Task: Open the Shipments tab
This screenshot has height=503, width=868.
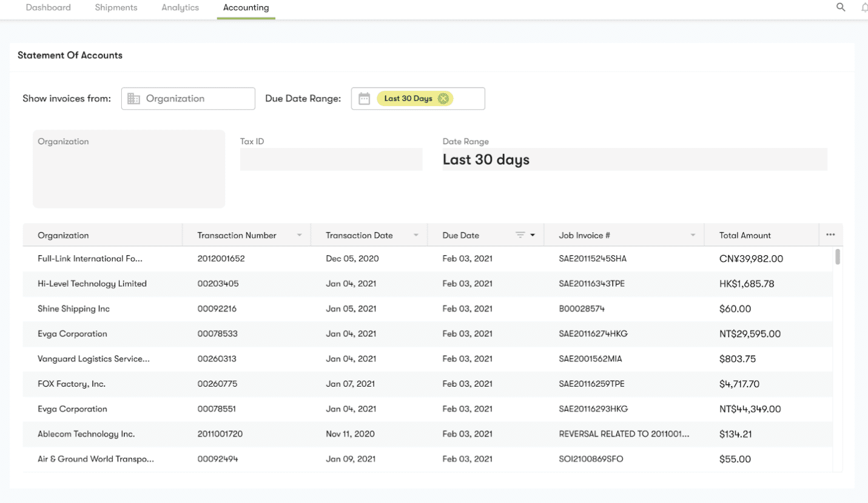Action: tap(116, 8)
